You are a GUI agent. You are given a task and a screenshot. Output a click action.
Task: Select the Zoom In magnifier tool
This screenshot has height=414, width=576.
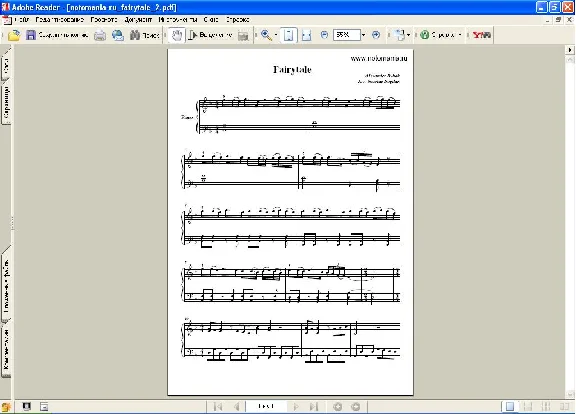266,35
